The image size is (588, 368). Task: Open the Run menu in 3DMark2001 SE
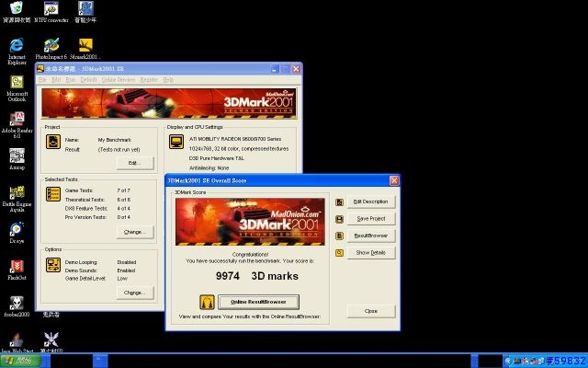coord(71,80)
